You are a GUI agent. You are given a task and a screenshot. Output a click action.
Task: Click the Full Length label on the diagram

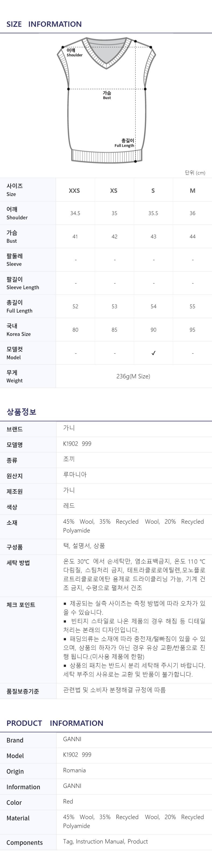(x=124, y=143)
